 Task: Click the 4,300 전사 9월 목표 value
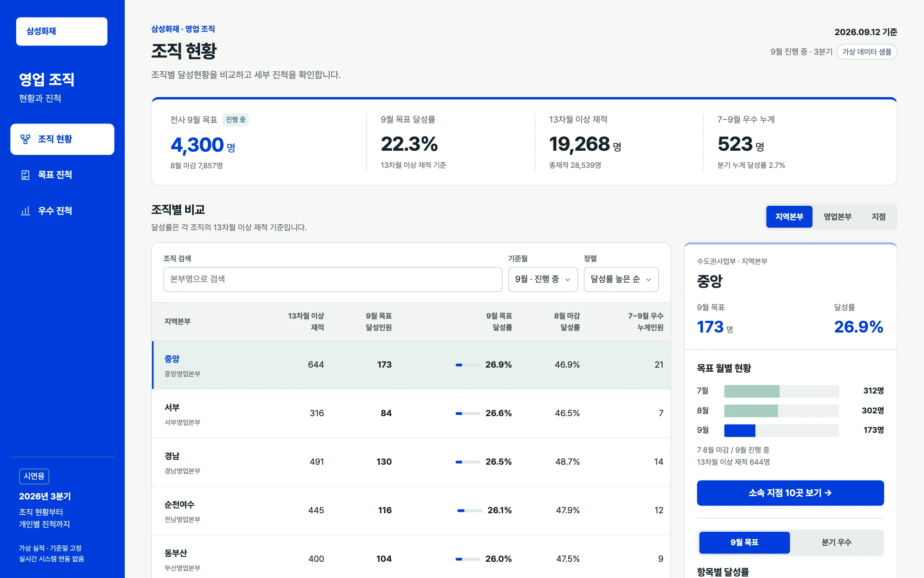pyautogui.click(x=197, y=145)
